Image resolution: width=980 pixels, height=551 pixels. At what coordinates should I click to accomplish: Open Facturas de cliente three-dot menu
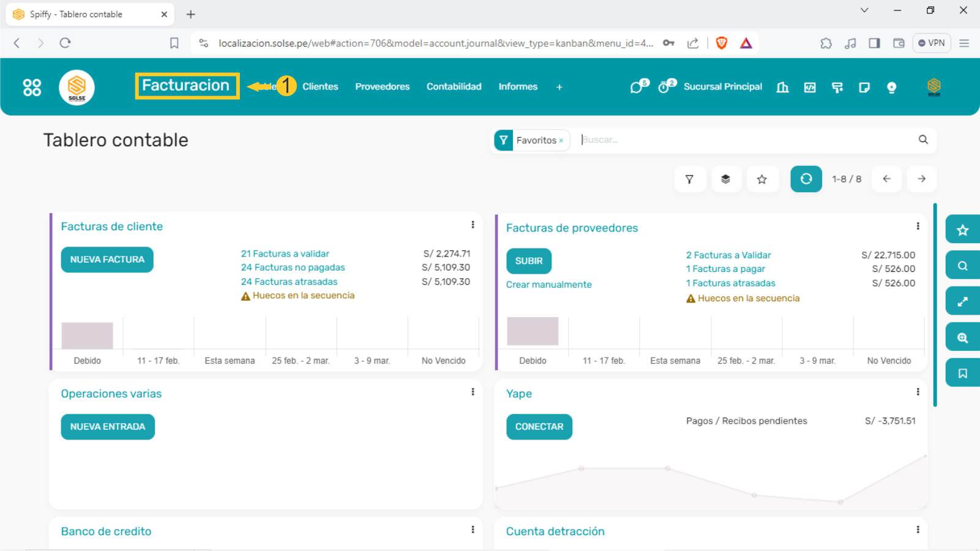(x=473, y=225)
